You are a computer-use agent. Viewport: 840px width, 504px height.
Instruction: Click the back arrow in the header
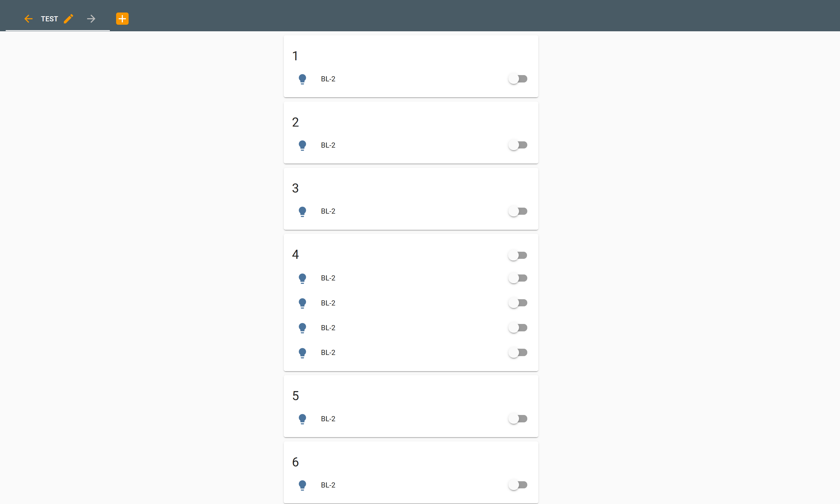(28, 19)
